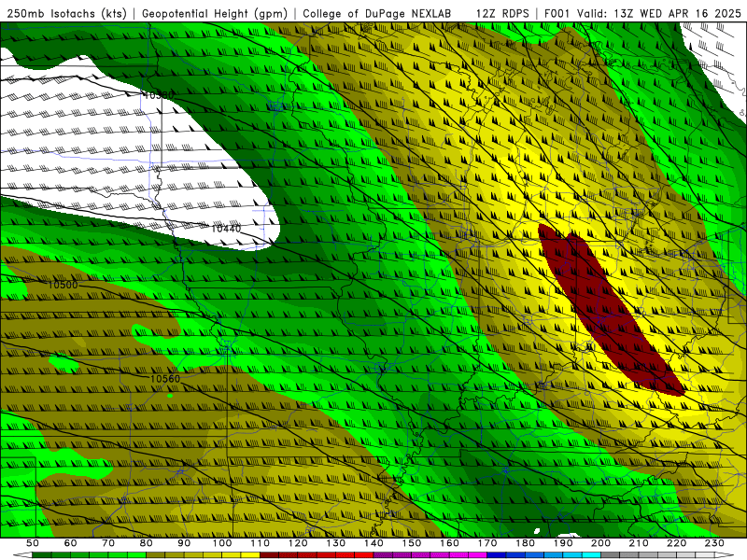This screenshot has height=560, width=747.
Task: Click the 200 value on the color scale
Action: point(600,543)
